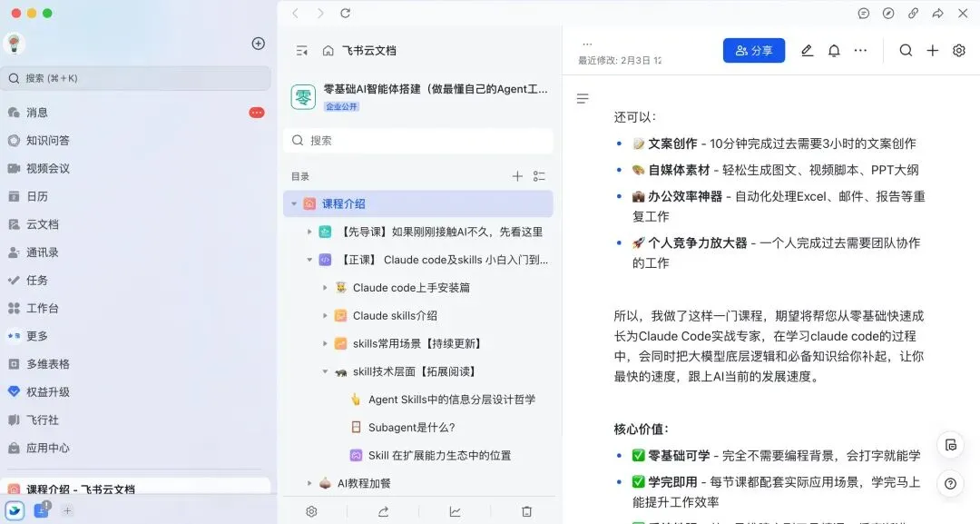
Task: Click the notification bell icon
Action: (x=834, y=51)
